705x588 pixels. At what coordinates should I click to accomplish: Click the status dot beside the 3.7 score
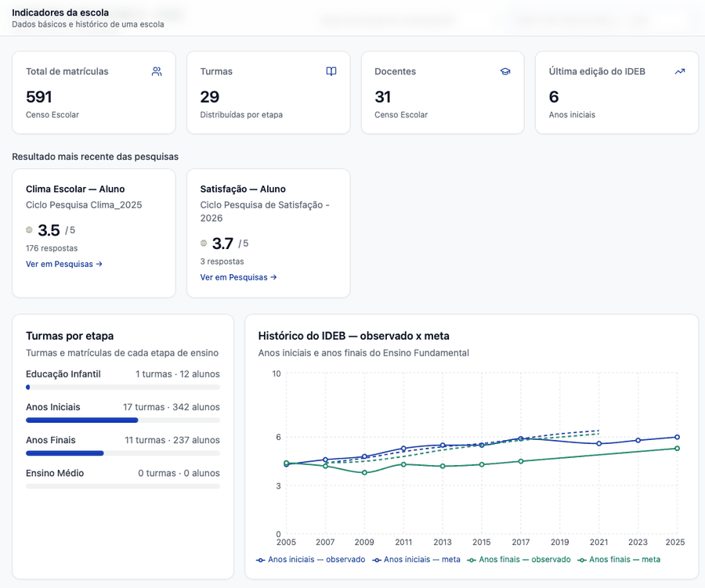[x=204, y=243]
